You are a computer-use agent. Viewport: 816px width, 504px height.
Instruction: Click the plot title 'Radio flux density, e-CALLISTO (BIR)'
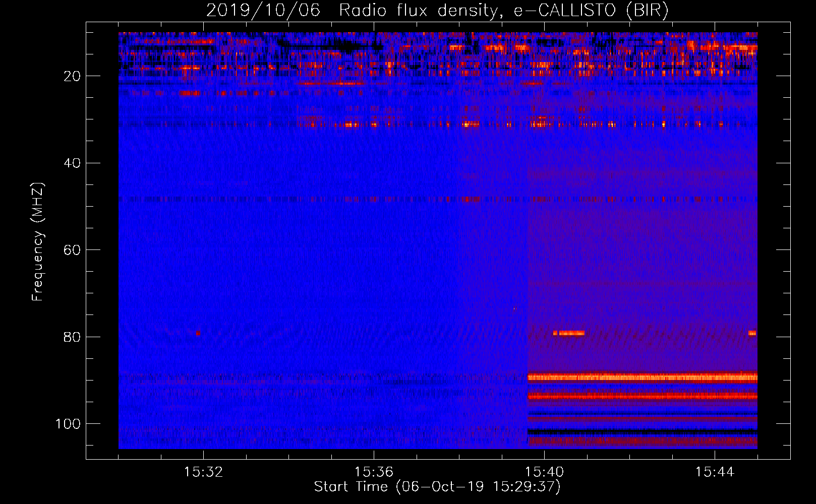click(503, 10)
